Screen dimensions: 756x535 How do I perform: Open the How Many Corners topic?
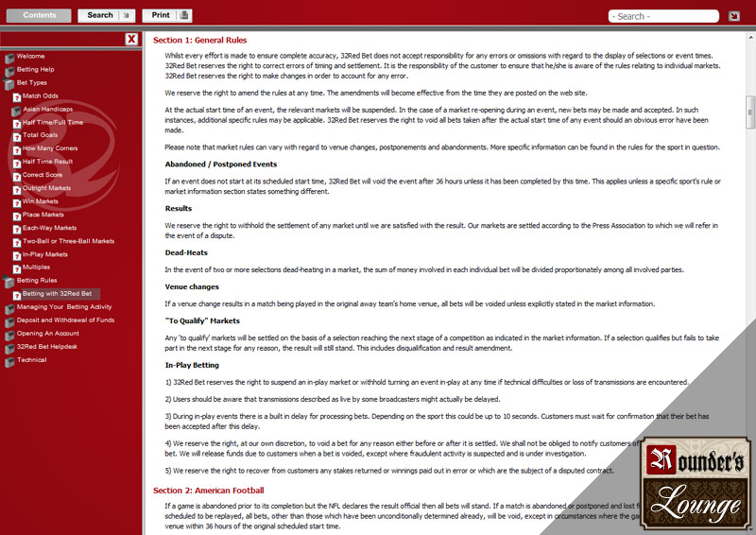coord(50,148)
